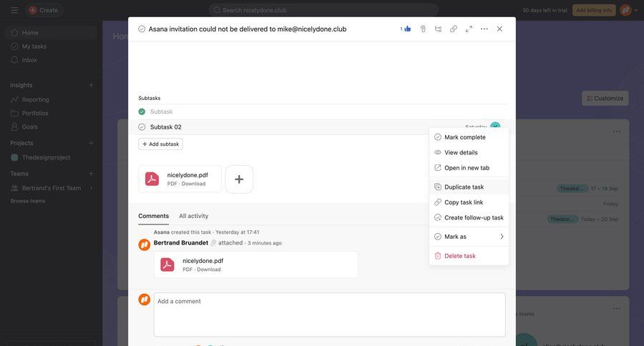Viewport: 644px width, 346px height.
Task: Focus the Add a comment field
Action: (329, 315)
